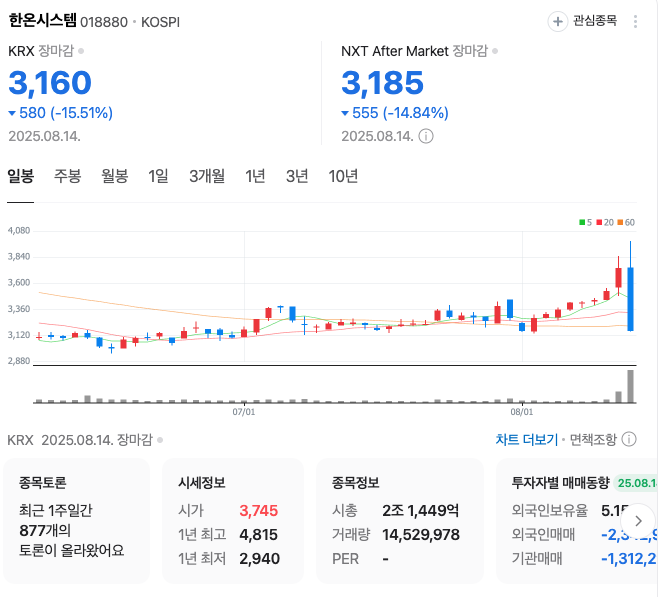This screenshot has width=658, height=597.
Task: Select the 1년 chart period tab
Action: [255, 176]
